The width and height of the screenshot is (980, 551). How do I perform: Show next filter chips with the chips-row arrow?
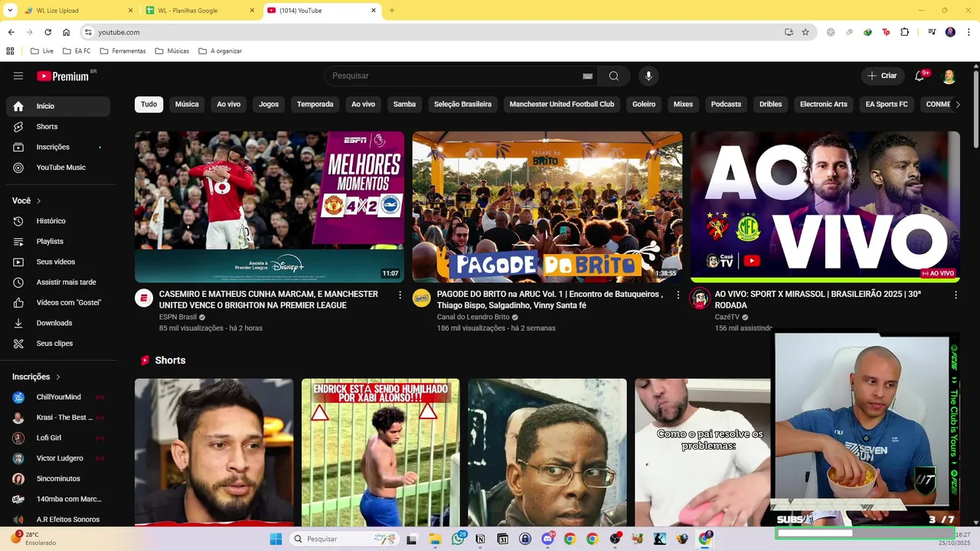[x=957, y=104]
